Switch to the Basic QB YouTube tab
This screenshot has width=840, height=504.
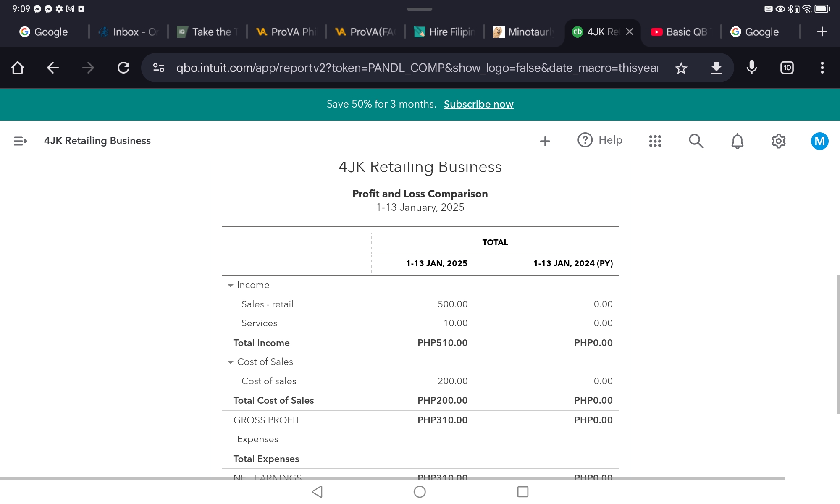680,32
